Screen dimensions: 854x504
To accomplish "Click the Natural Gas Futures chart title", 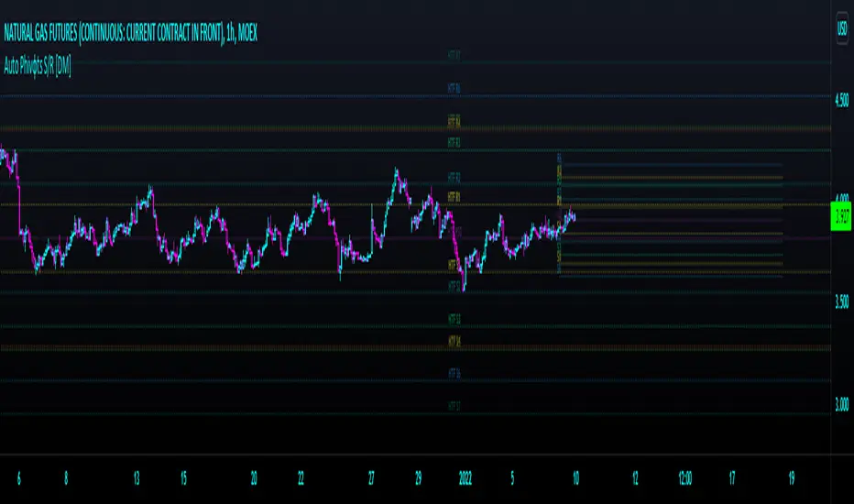I will click(x=131, y=33).
